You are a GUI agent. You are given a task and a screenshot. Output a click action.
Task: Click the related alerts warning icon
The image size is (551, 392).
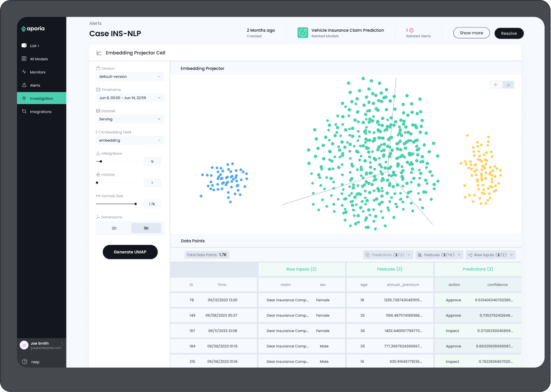[412, 30]
